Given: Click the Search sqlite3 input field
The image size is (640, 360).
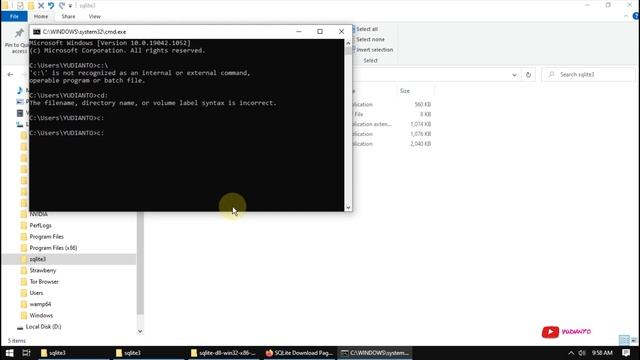Looking at the screenshot, I should pos(588,75).
